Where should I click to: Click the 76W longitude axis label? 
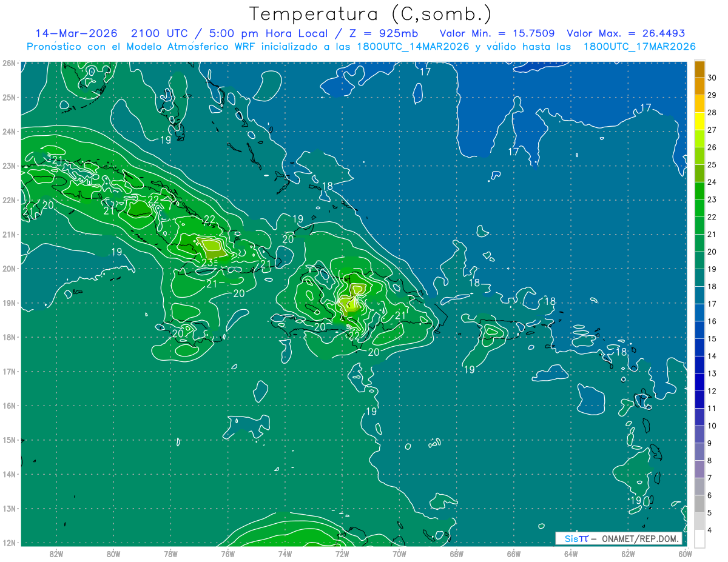[x=228, y=553]
